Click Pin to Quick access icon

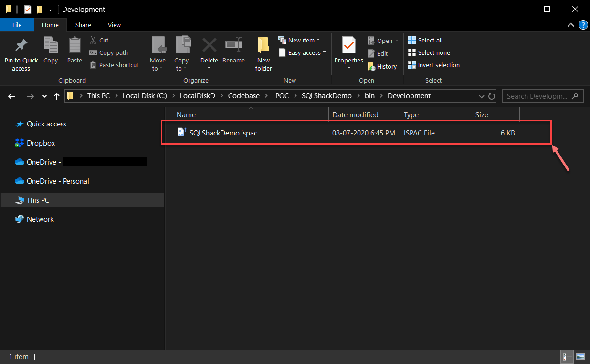click(21, 46)
